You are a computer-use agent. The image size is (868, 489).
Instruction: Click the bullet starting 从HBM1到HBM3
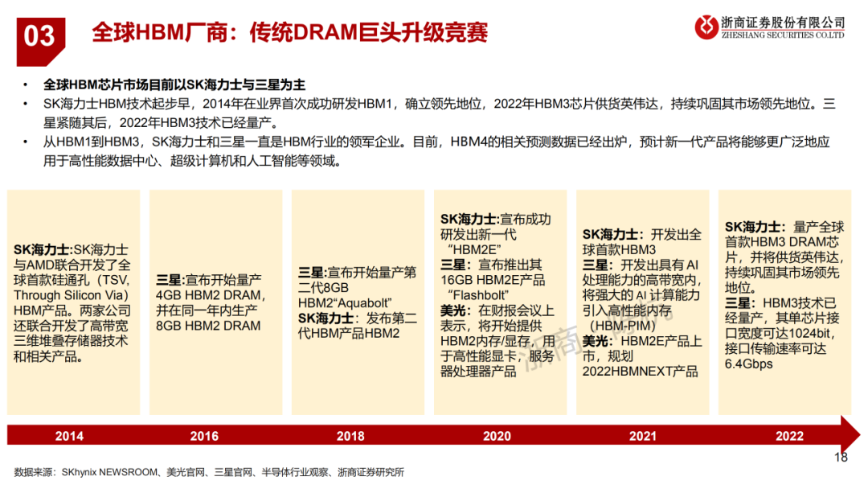coord(436,151)
